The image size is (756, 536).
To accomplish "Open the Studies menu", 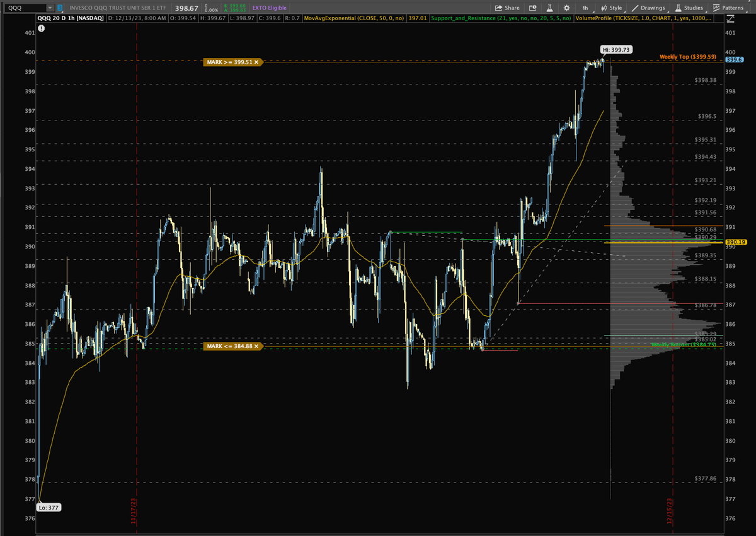I will pyautogui.click(x=689, y=8).
